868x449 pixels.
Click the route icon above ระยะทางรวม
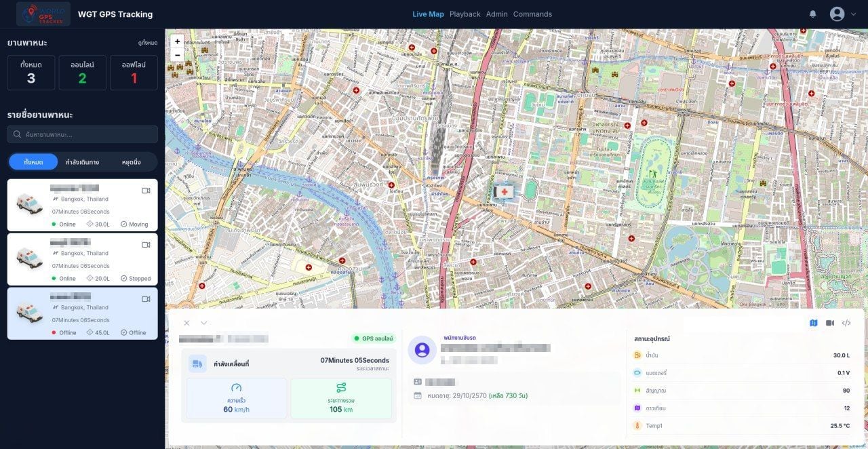(x=340, y=387)
